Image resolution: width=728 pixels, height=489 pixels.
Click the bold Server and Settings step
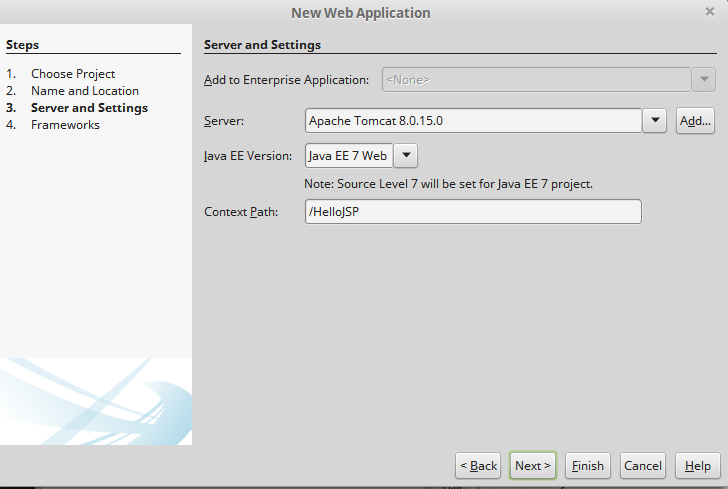click(89, 108)
